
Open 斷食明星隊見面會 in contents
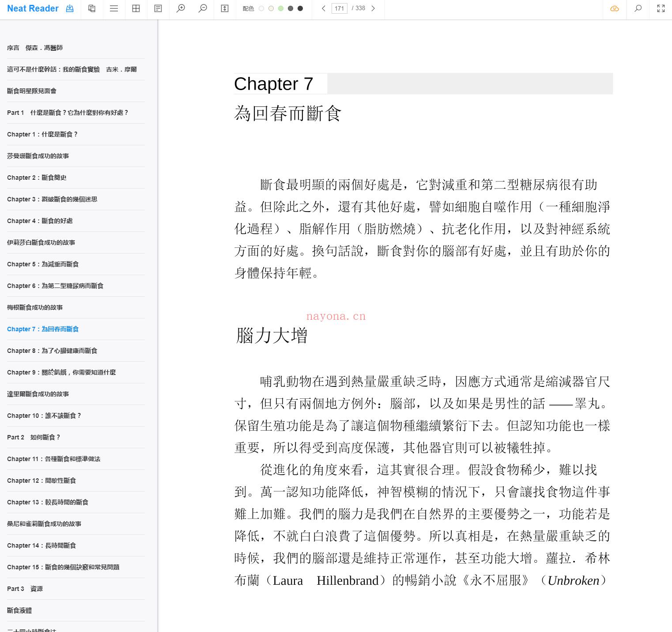pyautogui.click(x=76, y=91)
